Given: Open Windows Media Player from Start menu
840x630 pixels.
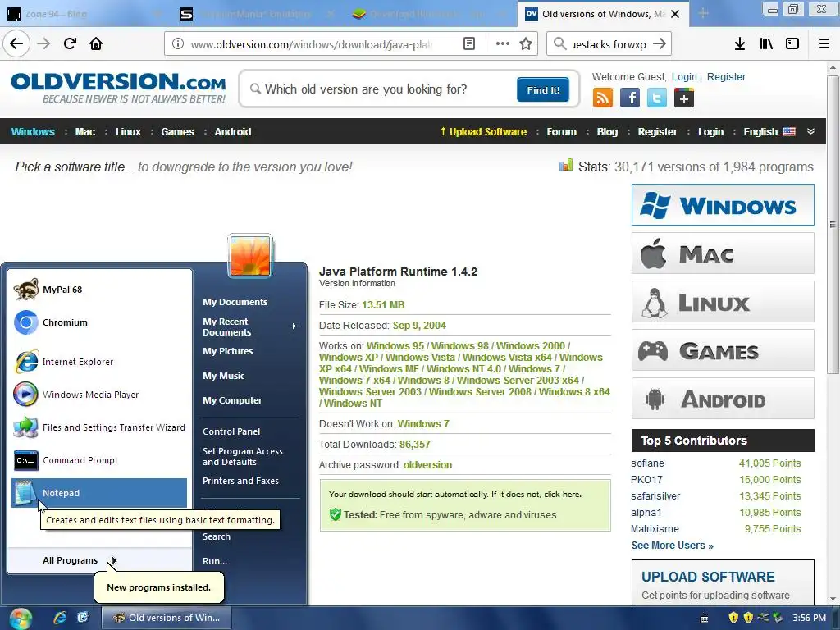Looking at the screenshot, I should click(99, 395).
